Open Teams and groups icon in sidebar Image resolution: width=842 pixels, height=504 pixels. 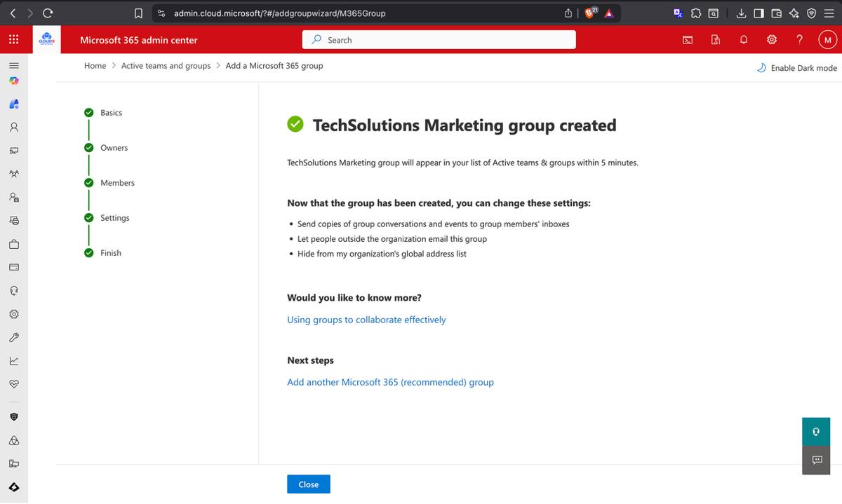tap(13, 174)
